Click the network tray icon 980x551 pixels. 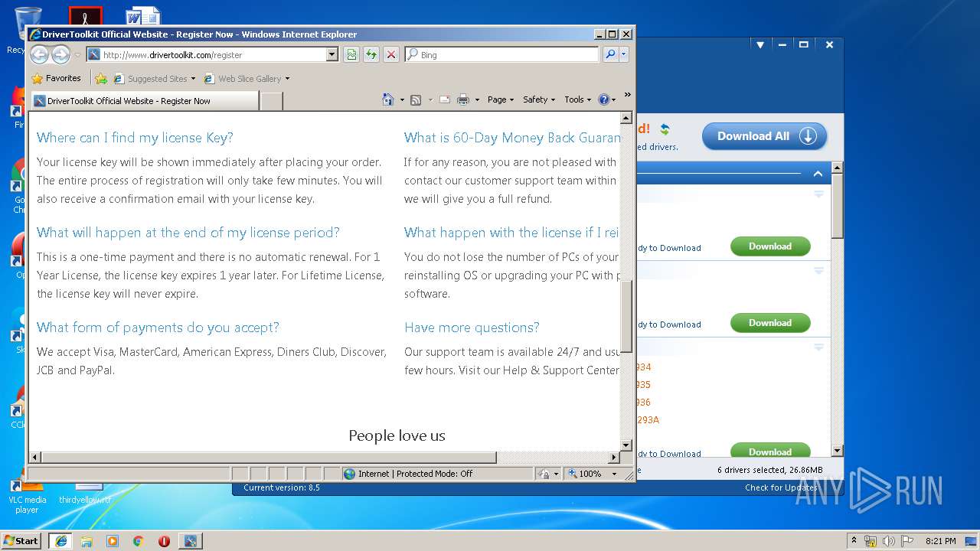tap(871, 541)
